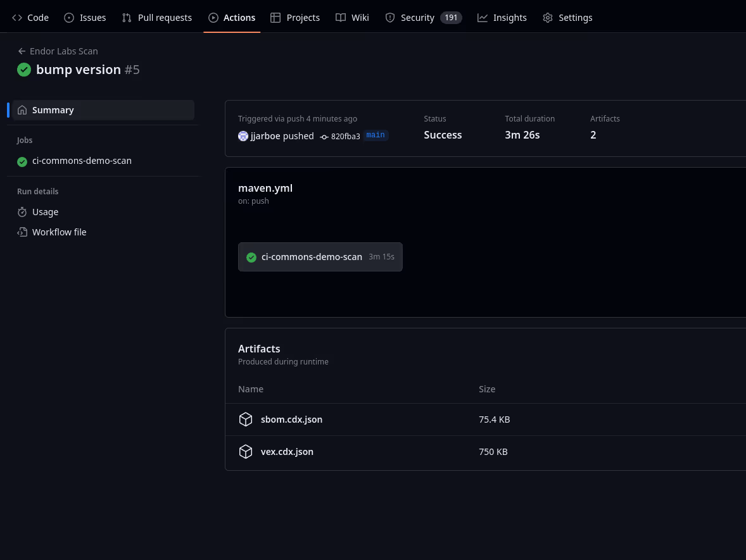746x560 pixels.
Task: Click jjarboe user avatar
Action: pos(243,136)
